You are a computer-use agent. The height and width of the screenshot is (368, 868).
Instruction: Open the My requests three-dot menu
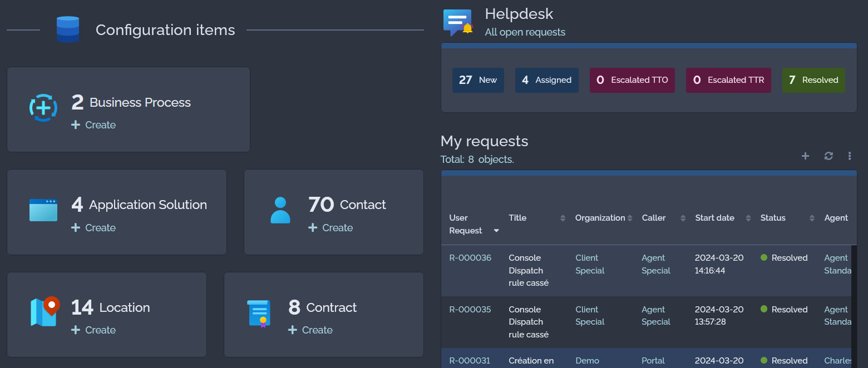coord(850,156)
